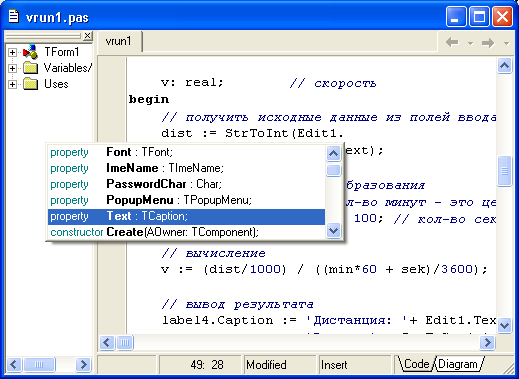Click the completion list scroll-up arrow

(x=334, y=153)
